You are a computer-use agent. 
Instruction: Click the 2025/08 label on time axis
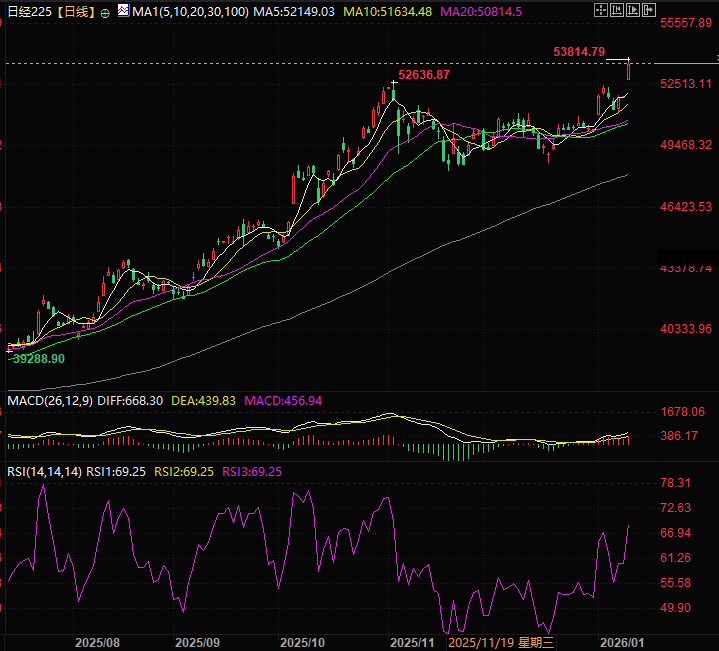point(98,641)
